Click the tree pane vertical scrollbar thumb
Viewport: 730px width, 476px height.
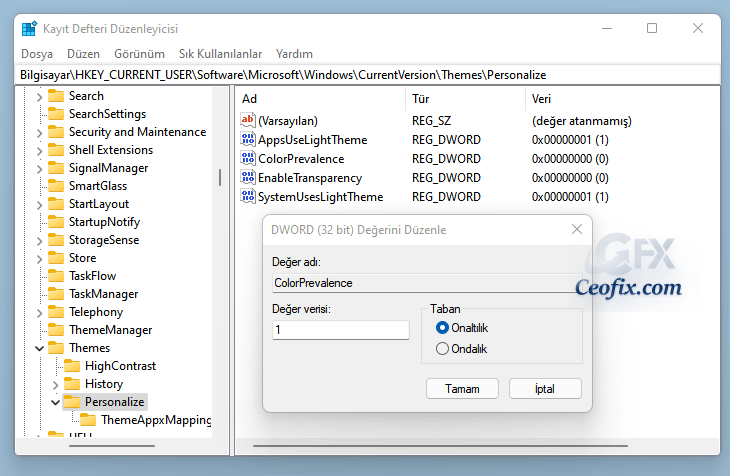pyautogui.click(x=220, y=177)
